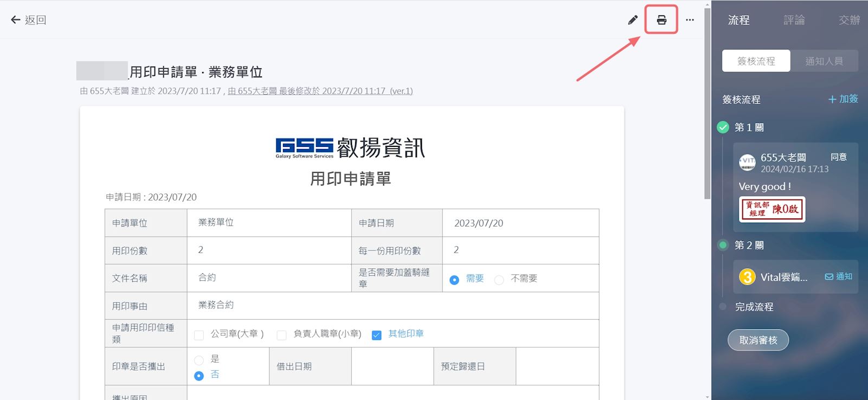
Task: Click the green checkmark for 第 1 關
Action: (723, 127)
